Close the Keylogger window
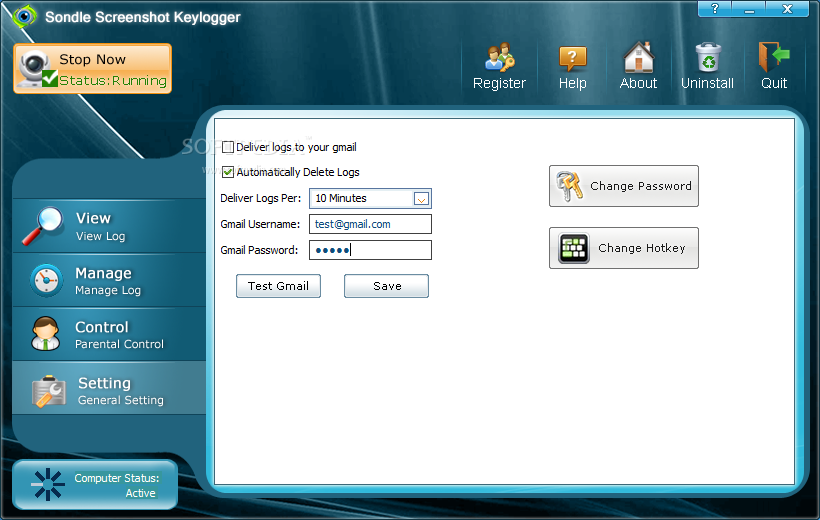Image resolution: width=820 pixels, height=520 pixels. point(787,9)
